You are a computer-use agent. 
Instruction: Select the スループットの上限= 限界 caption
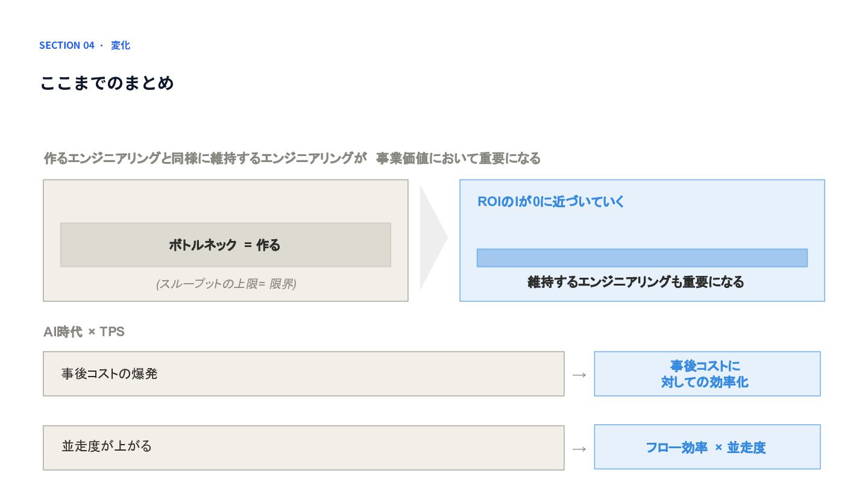(226, 284)
